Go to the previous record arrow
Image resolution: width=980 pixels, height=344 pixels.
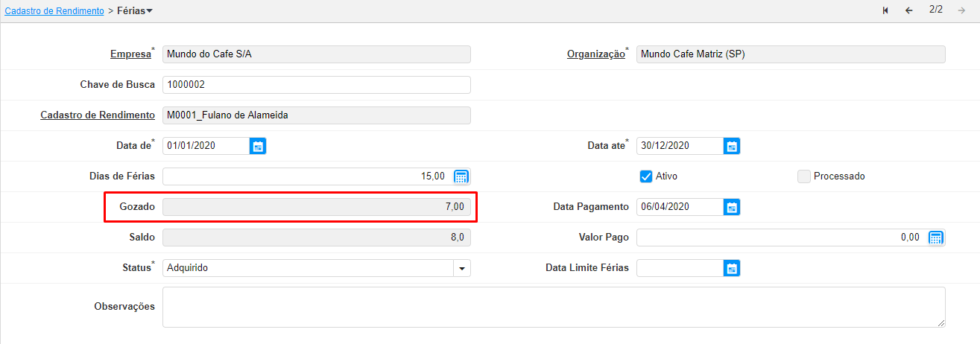pyautogui.click(x=908, y=10)
